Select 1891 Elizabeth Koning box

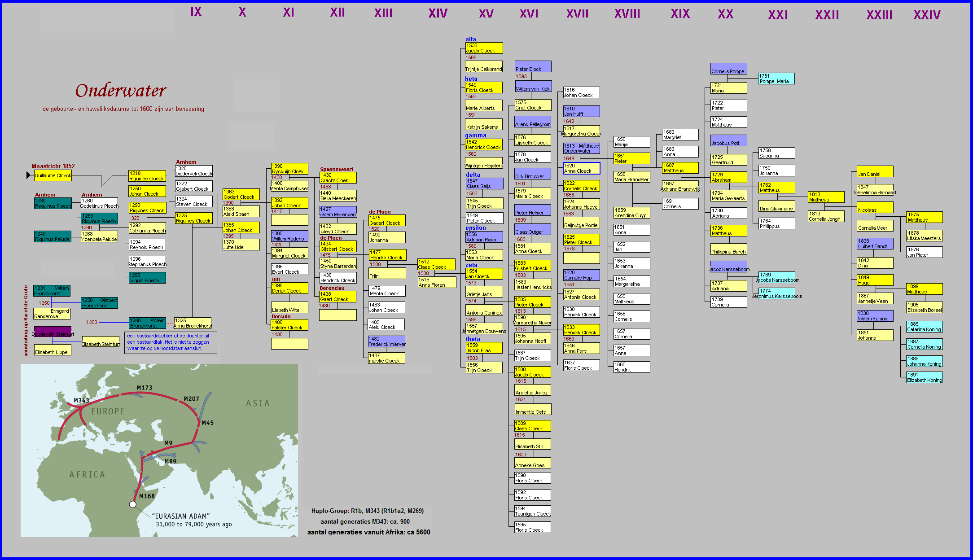(924, 377)
